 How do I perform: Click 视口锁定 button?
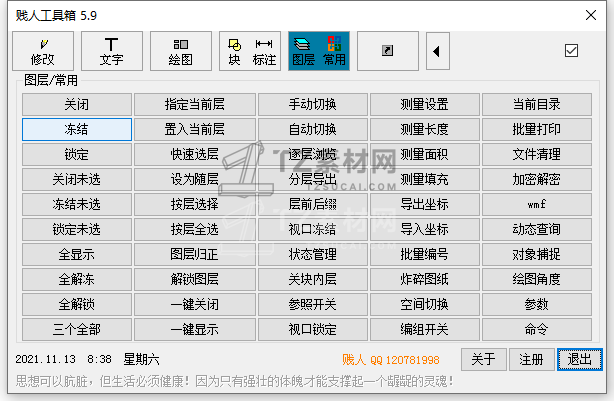coord(313,330)
